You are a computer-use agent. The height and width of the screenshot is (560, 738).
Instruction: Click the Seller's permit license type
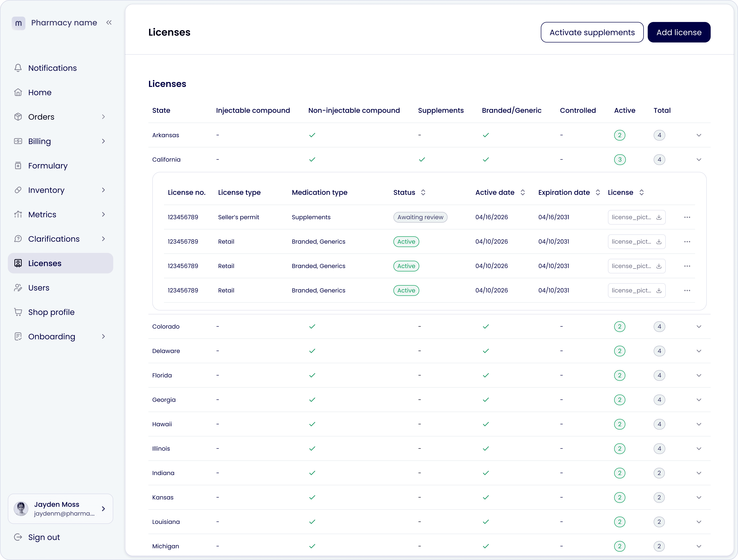click(x=239, y=217)
